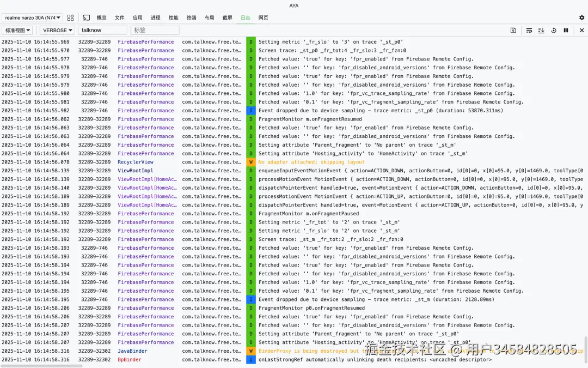Switch to the 终端 tab
The width and height of the screenshot is (588, 368).
click(x=192, y=17)
